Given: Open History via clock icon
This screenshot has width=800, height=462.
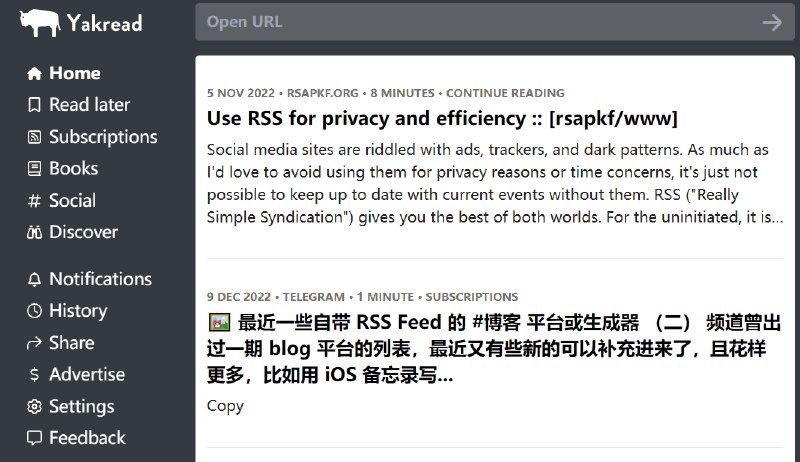Looking at the screenshot, I should tap(34, 311).
